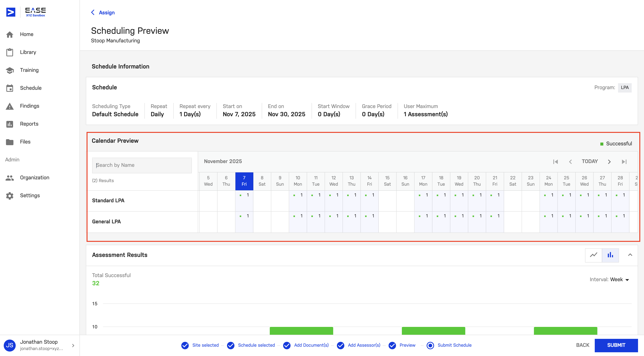Click the Schedule calendar icon in sidebar
Viewport: 644px width, 356px height.
pyautogui.click(x=10, y=88)
